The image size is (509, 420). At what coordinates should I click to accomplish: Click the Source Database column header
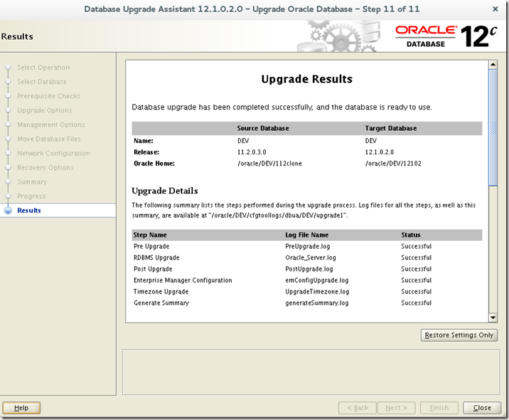[x=263, y=128]
